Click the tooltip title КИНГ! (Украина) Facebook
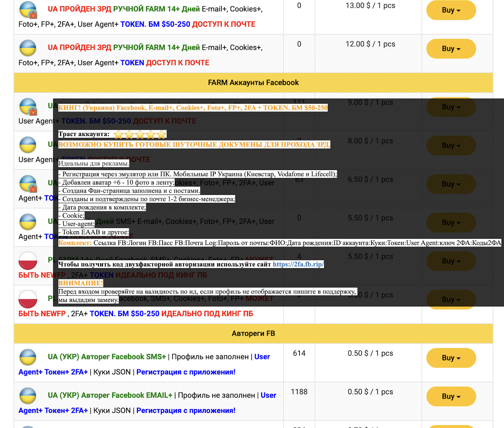Viewport: 504px width, 428px height. [193, 108]
